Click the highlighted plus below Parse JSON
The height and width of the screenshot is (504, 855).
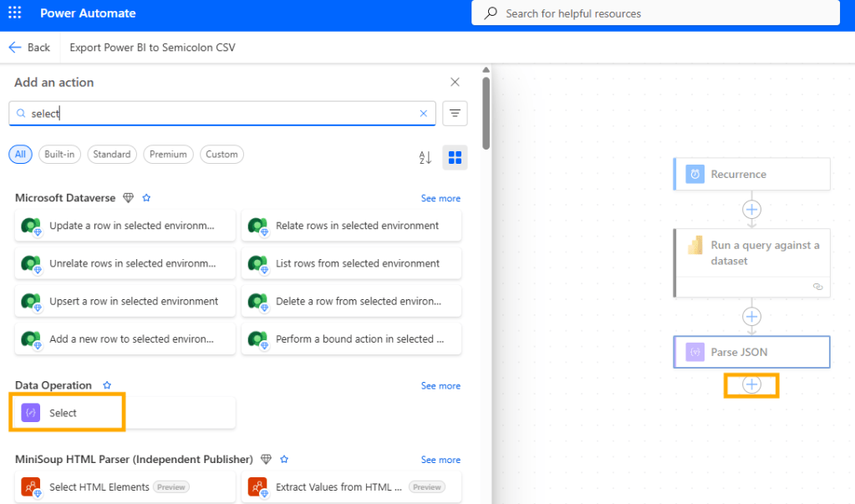(x=751, y=384)
